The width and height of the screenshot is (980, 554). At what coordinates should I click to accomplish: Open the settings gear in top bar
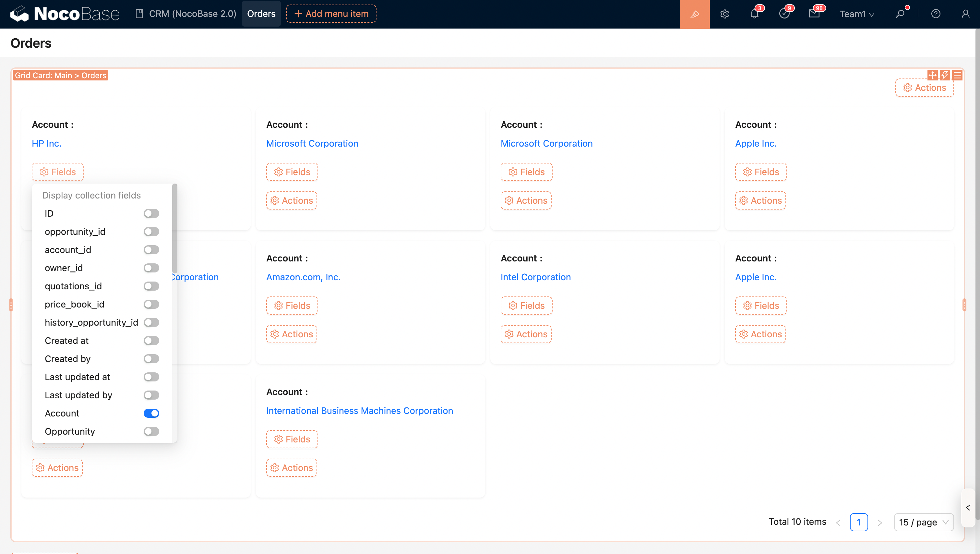(724, 14)
